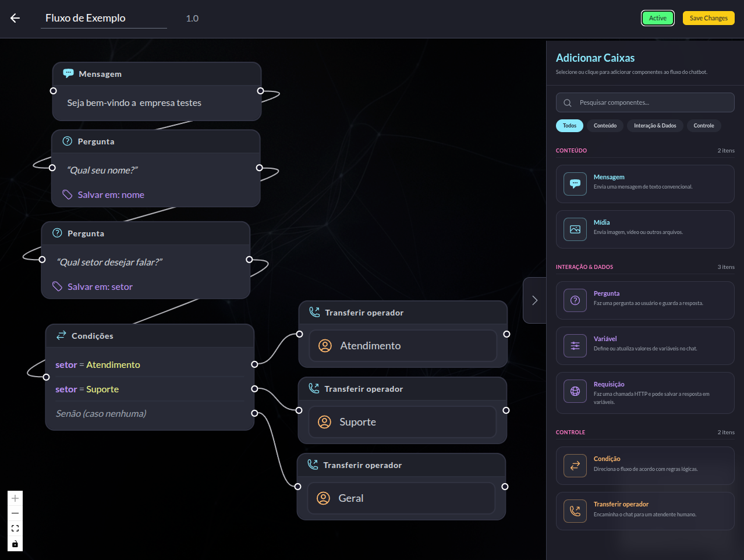Add a Mensagem component card
Image resolution: width=744 pixels, height=560 pixels.
click(645, 184)
